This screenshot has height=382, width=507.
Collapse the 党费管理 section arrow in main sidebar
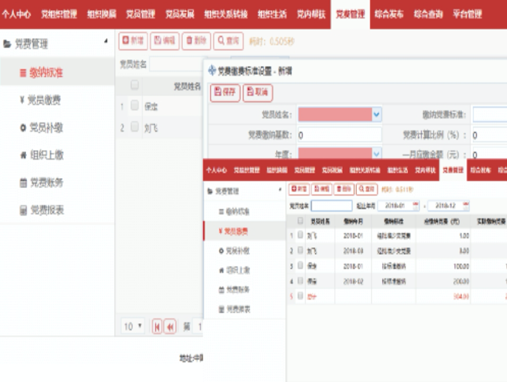[106, 41]
